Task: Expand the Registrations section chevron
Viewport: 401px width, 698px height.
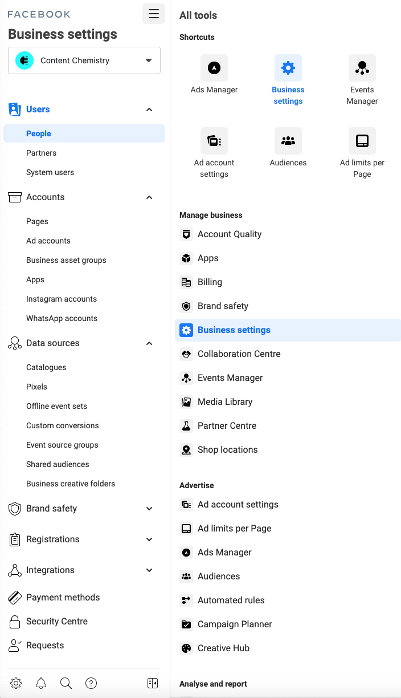Action: click(x=149, y=539)
